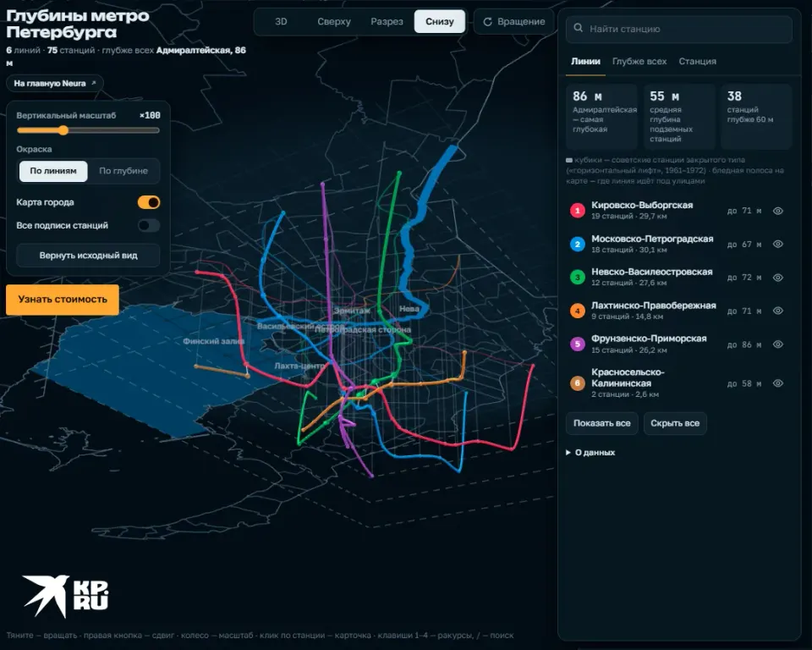Image resolution: width=812 pixels, height=650 pixels.
Task: Hide the Кировско-Выборгская line via eye icon
Action: pyautogui.click(x=778, y=211)
